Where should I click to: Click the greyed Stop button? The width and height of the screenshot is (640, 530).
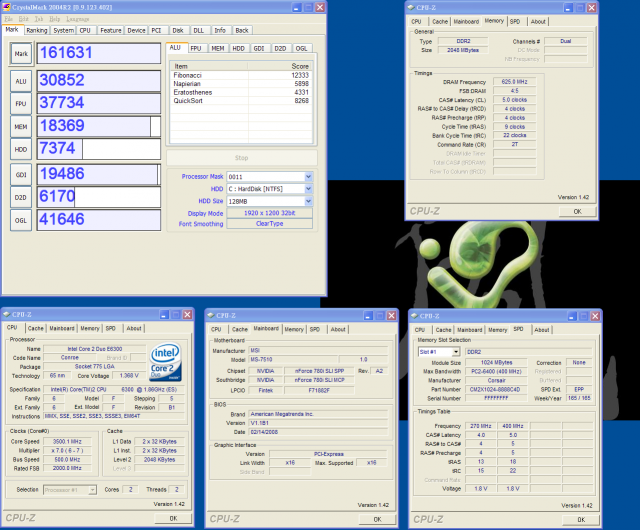242,158
